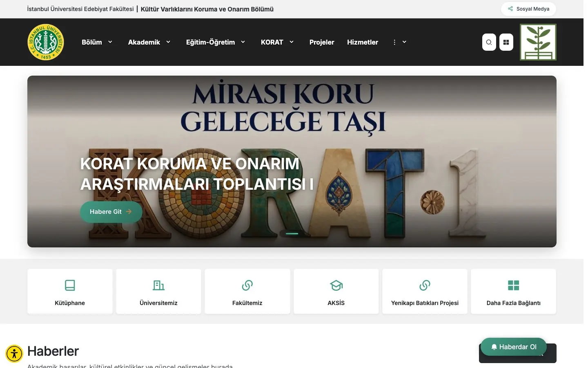
Task: Click the Üniversitemiz building icon
Action: (x=158, y=285)
